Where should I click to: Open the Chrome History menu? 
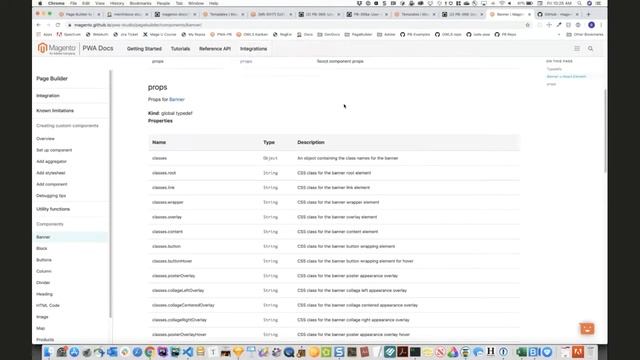(x=117, y=3)
